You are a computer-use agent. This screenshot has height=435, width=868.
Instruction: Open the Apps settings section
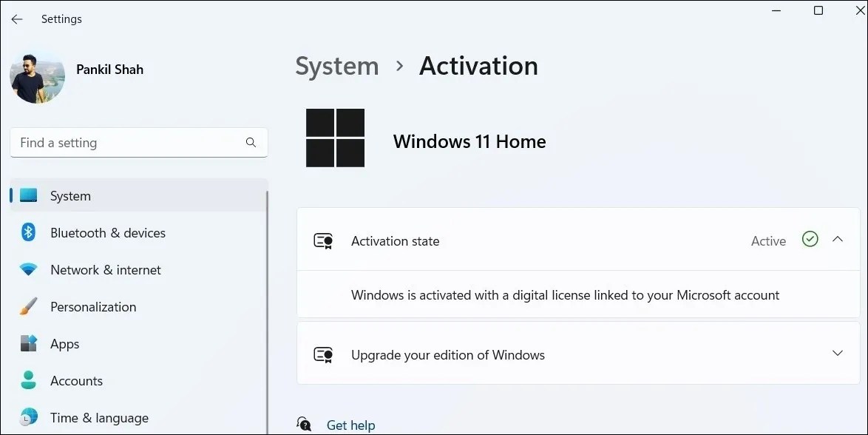point(64,343)
